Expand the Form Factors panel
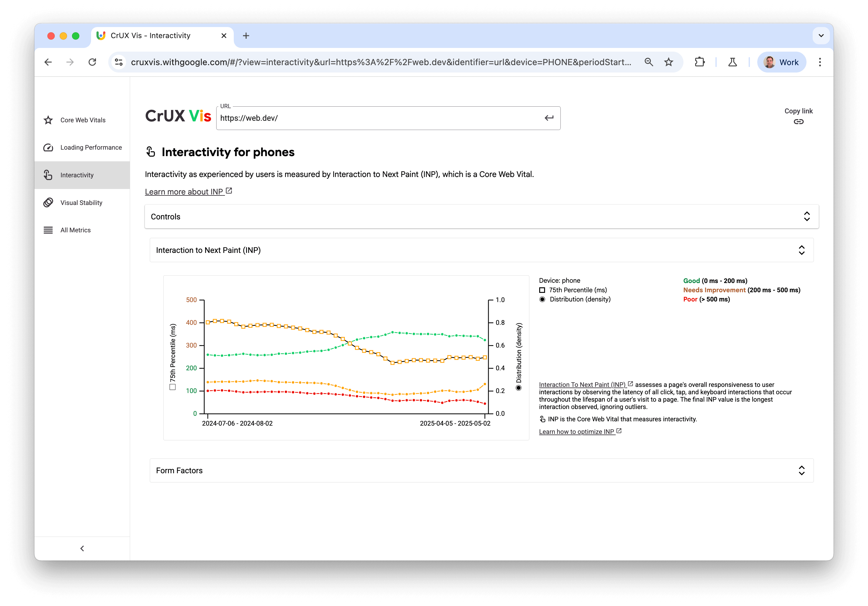The height and width of the screenshot is (606, 868). click(x=802, y=470)
